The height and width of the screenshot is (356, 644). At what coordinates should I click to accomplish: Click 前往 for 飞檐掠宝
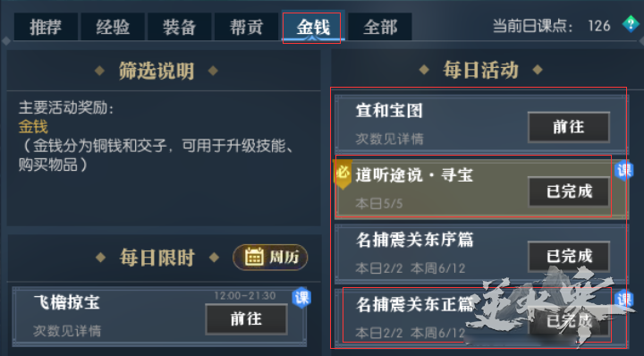pos(246,319)
